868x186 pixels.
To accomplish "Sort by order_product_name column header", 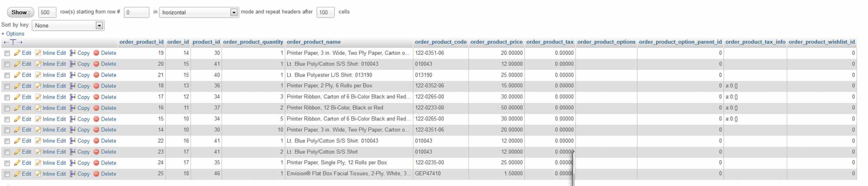I will [x=314, y=42].
